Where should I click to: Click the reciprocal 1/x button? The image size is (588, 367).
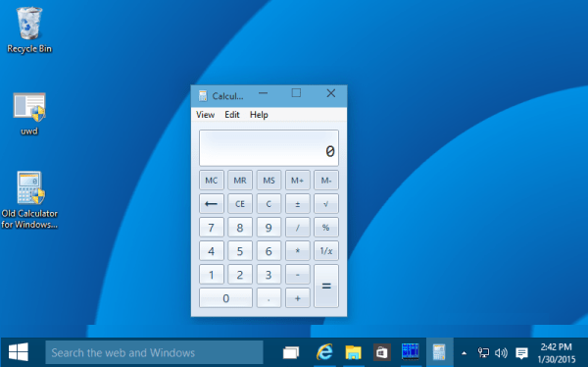coord(326,251)
